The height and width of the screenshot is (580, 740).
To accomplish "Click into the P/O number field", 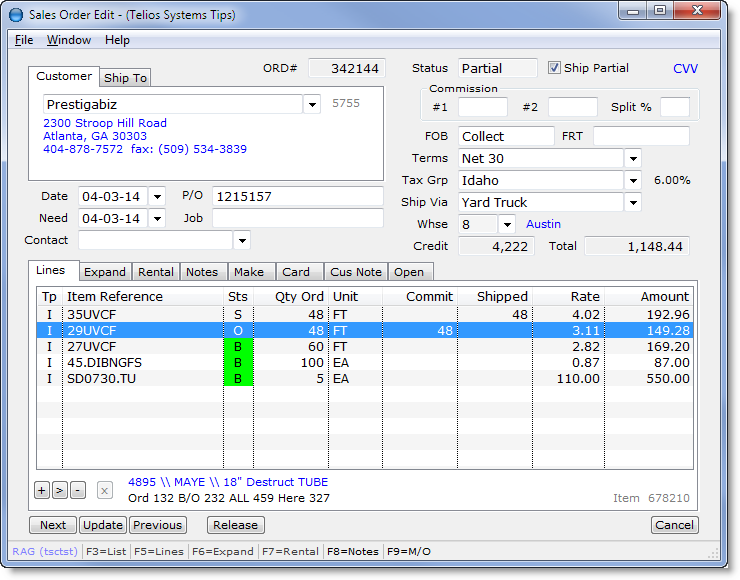I will (297, 197).
